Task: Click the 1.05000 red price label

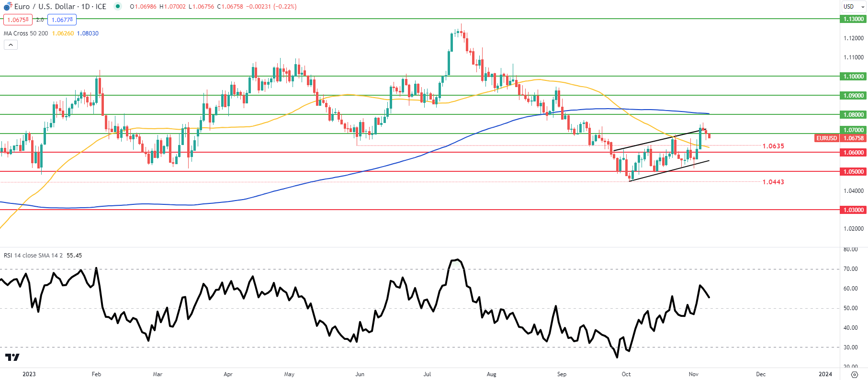Action: coord(853,171)
